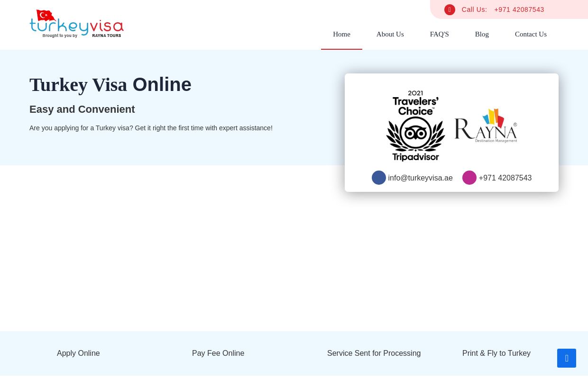The width and height of the screenshot is (588, 379).
Task: Click the Pay Fee Online step
Action: [218, 353]
